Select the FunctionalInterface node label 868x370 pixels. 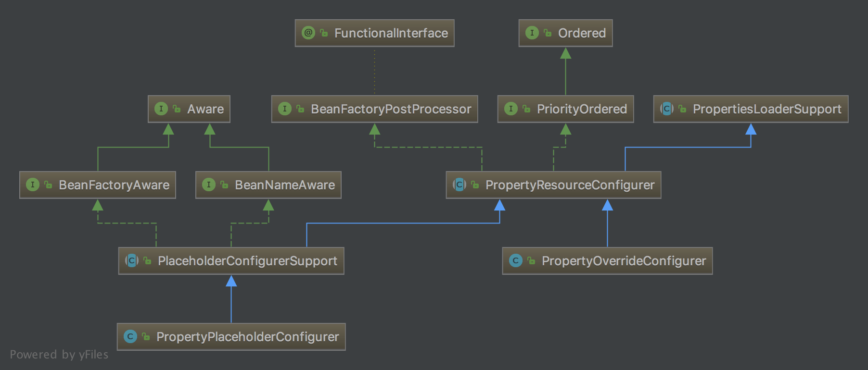tap(391, 33)
